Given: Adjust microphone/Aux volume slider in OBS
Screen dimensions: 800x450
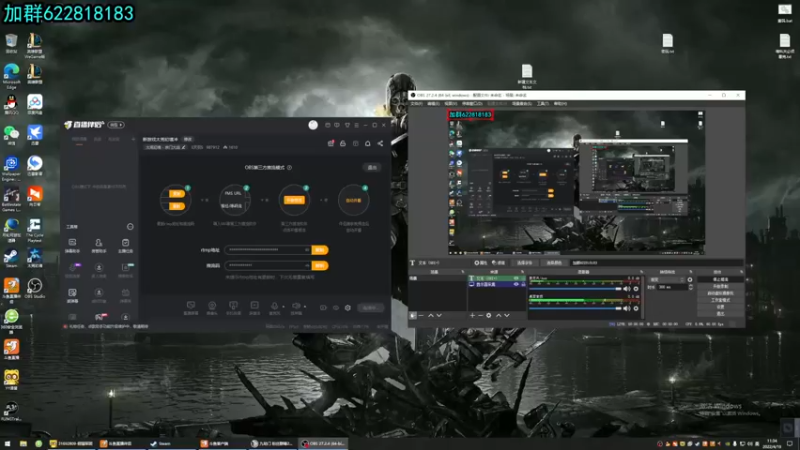Looking at the screenshot, I should tap(575, 289).
